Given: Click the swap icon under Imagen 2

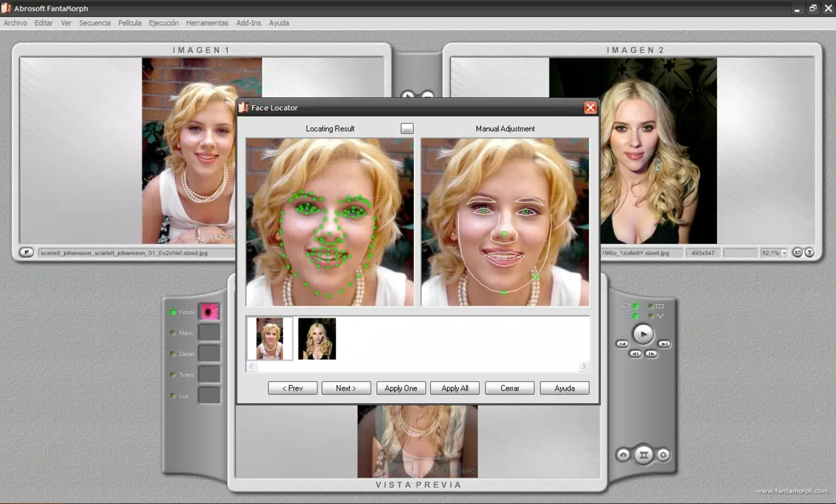Looking at the screenshot, I should coord(798,253).
